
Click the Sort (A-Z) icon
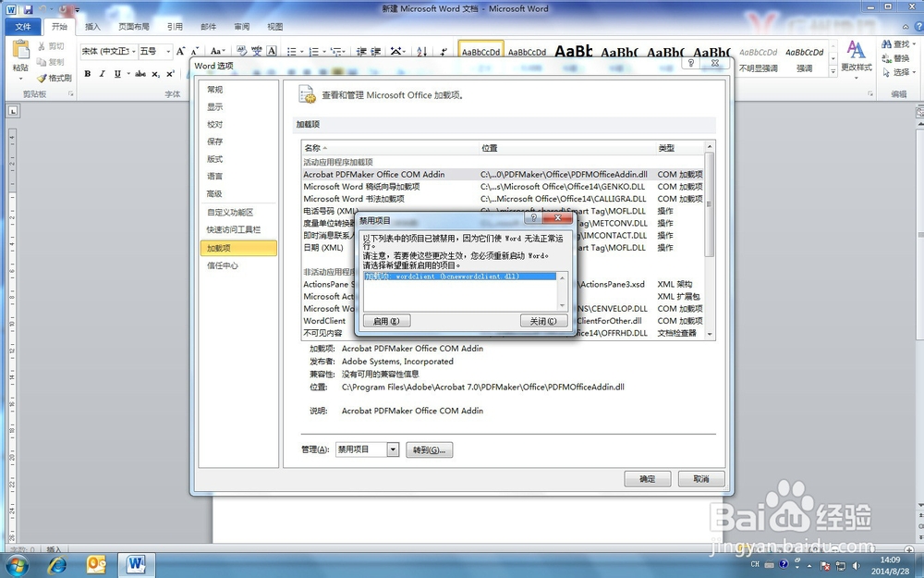pos(422,52)
